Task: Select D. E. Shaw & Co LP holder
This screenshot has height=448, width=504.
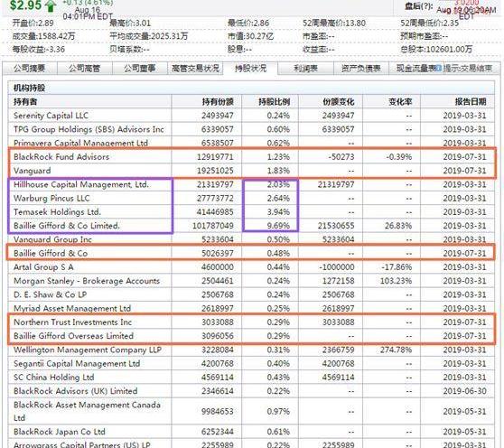Action: [51, 294]
